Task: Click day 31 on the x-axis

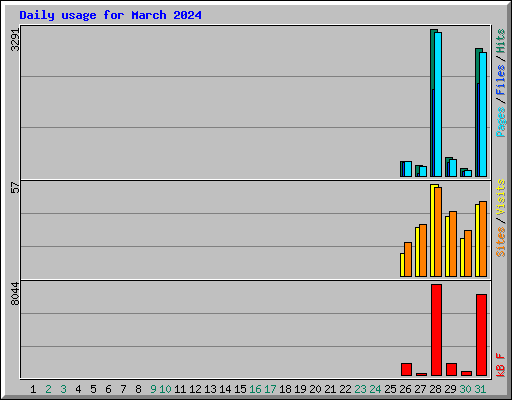Action: (480, 389)
